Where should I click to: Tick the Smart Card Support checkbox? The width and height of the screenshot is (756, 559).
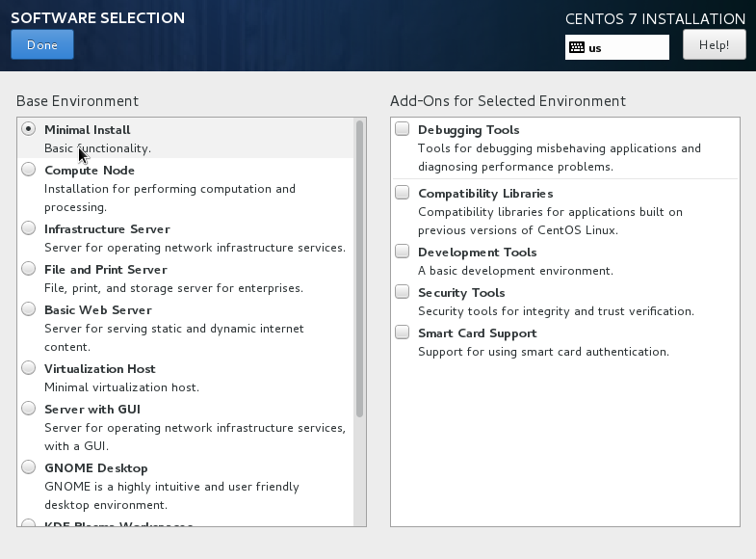(403, 333)
